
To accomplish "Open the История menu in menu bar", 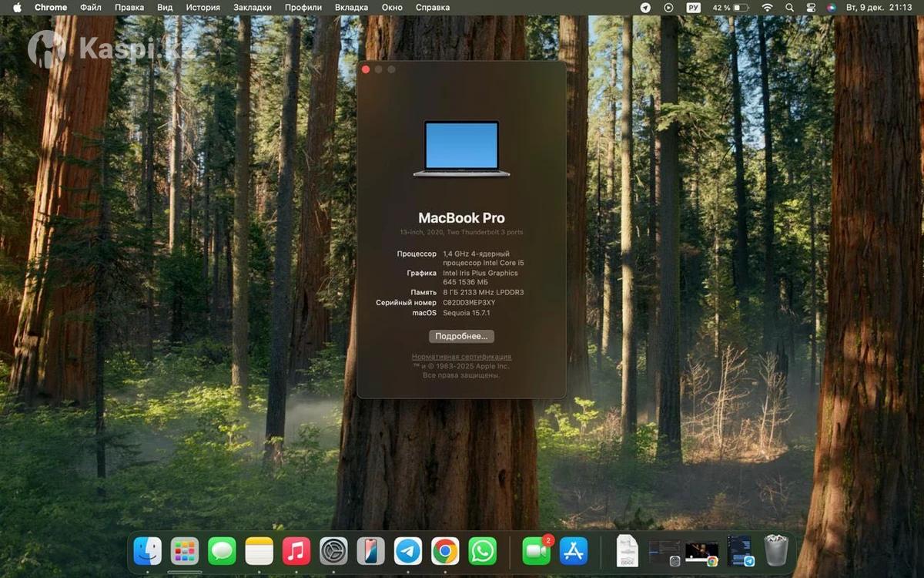I will [203, 7].
